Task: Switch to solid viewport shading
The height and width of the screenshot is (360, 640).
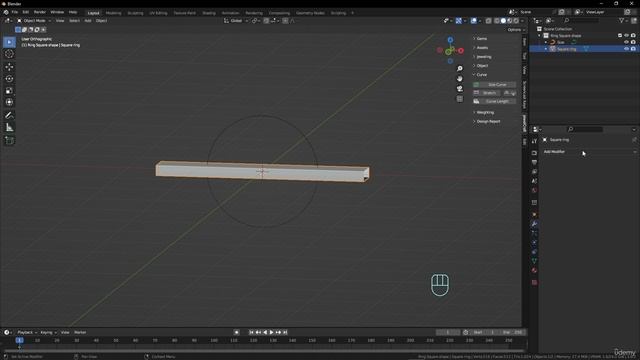Action: point(503,21)
